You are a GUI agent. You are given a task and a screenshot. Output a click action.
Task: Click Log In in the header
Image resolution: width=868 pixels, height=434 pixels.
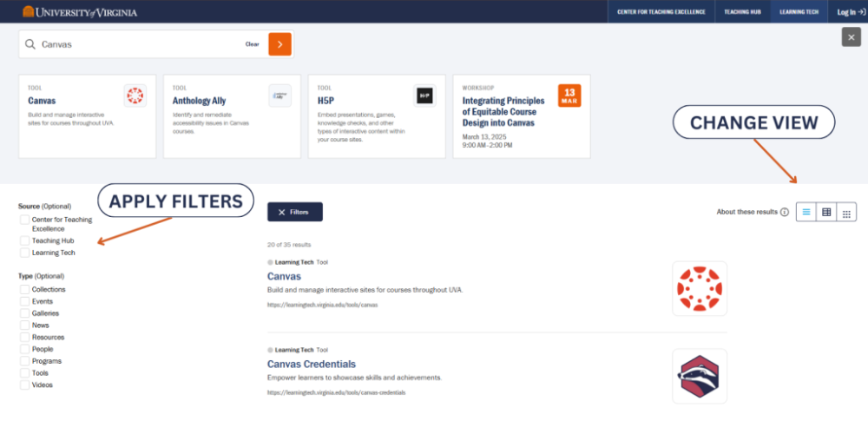(x=852, y=11)
